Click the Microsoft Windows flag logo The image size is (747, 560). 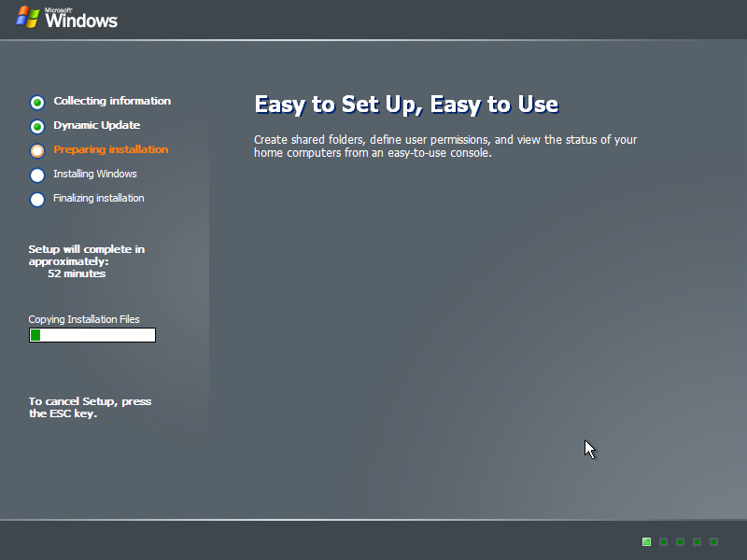coord(27,17)
